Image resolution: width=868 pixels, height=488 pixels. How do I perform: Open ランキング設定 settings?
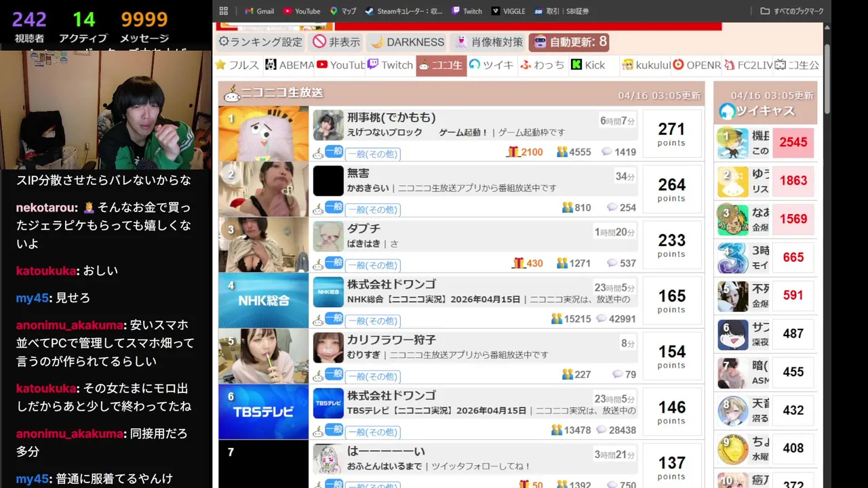(x=260, y=42)
